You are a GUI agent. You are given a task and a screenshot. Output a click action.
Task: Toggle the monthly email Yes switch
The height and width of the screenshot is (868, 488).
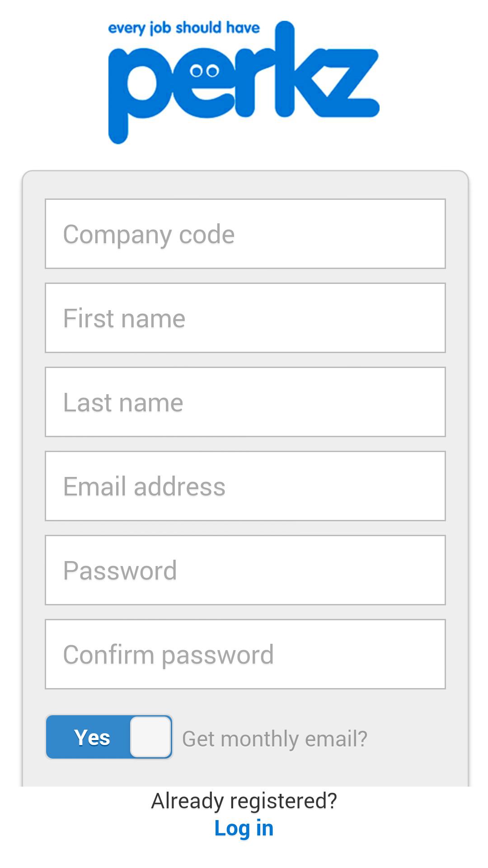[109, 737]
